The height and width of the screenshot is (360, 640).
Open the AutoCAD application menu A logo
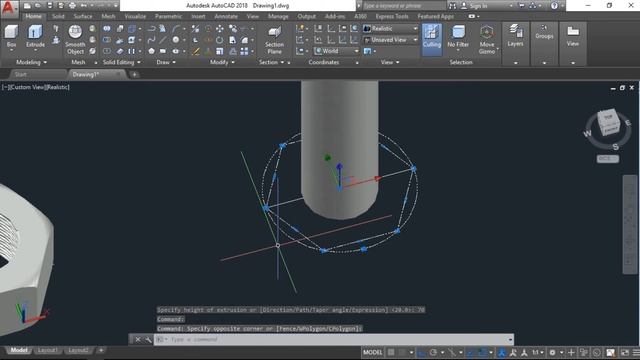9,8
